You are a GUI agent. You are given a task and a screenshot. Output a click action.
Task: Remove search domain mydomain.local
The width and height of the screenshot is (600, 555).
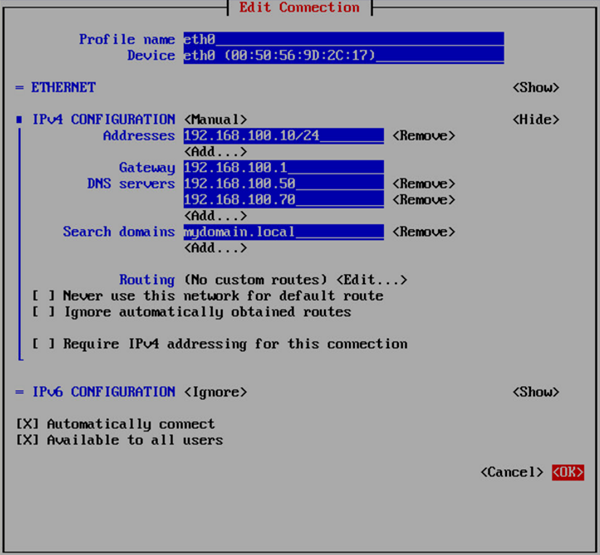click(424, 232)
